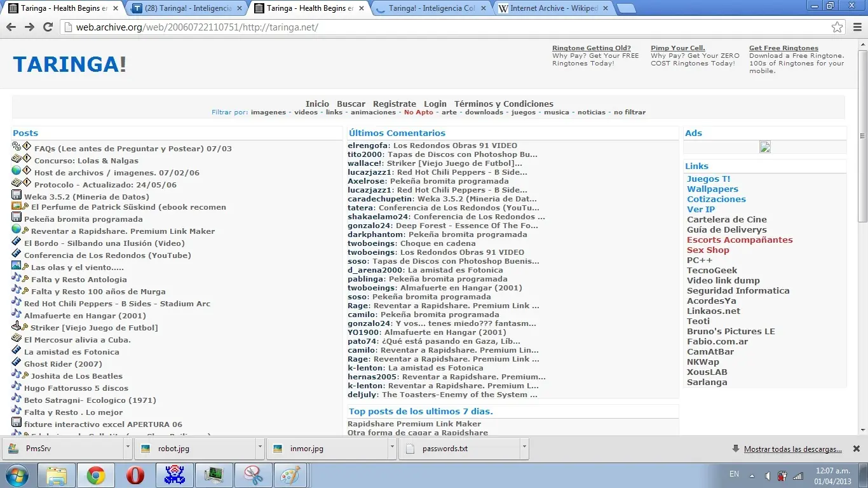Viewport: 868px width, 488px height.
Task: Filter posts by No Apto
Action: coord(419,112)
